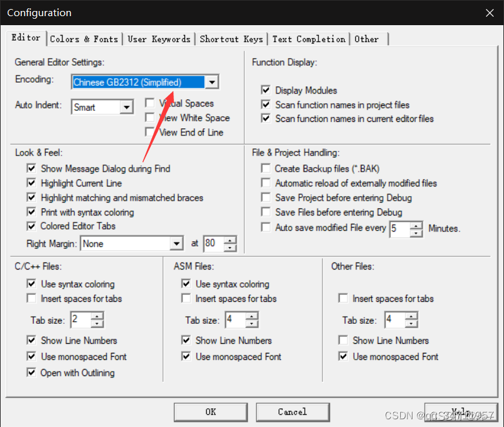This screenshot has width=504, height=427.
Task: Confirm settings with the OK button
Action: (211, 412)
